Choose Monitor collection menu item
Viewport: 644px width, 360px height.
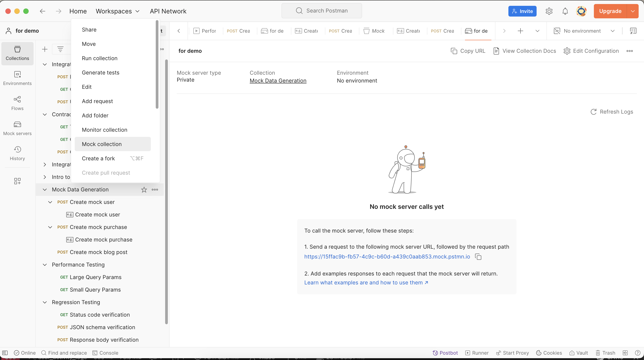[x=113, y=130]
